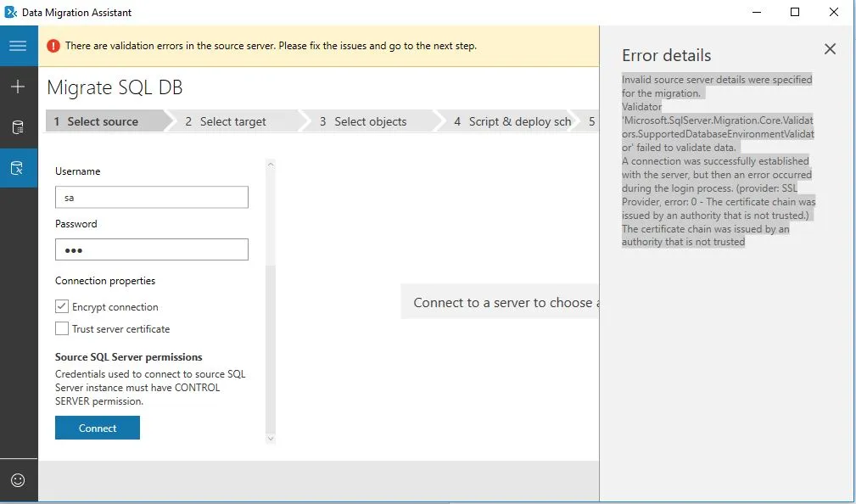
Task: Click Source SQL Server permissions heading
Action: 129,357
